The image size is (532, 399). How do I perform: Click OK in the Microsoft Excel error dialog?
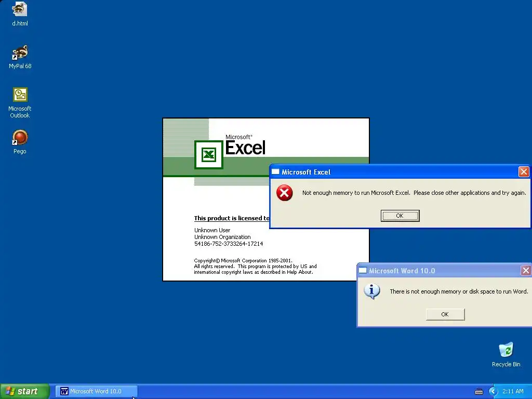400,216
